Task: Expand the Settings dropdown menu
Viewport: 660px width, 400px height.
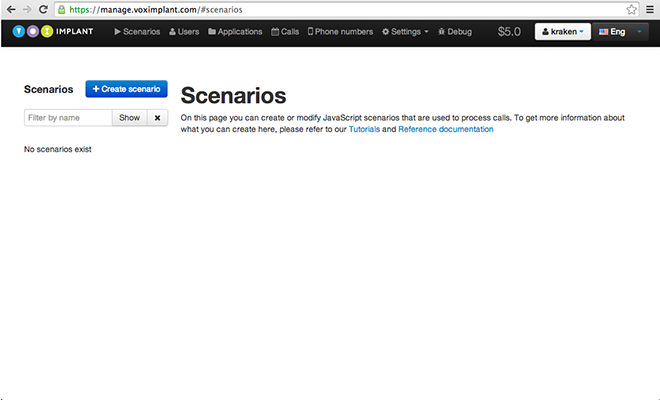Action: [x=405, y=32]
